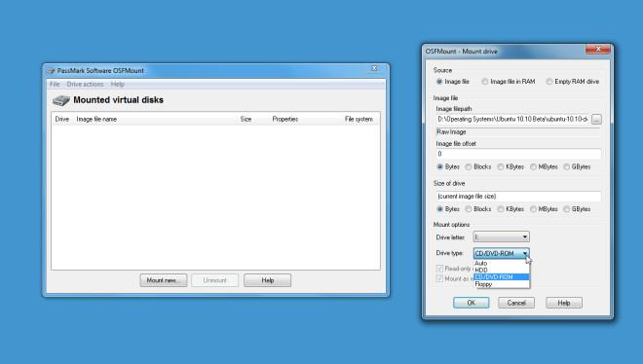Click the Image filepath text field
This screenshot has width=643, height=364.
coord(512,119)
